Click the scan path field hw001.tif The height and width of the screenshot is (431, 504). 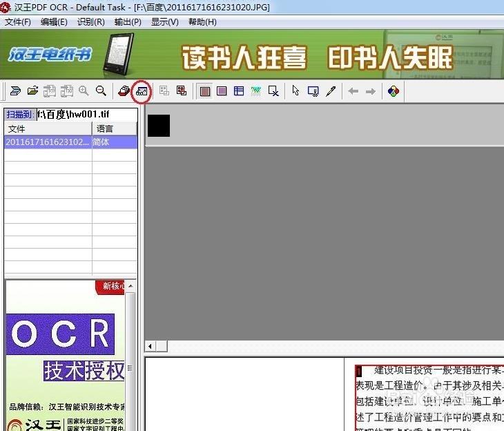pyautogui.click(x=87, y=114)
